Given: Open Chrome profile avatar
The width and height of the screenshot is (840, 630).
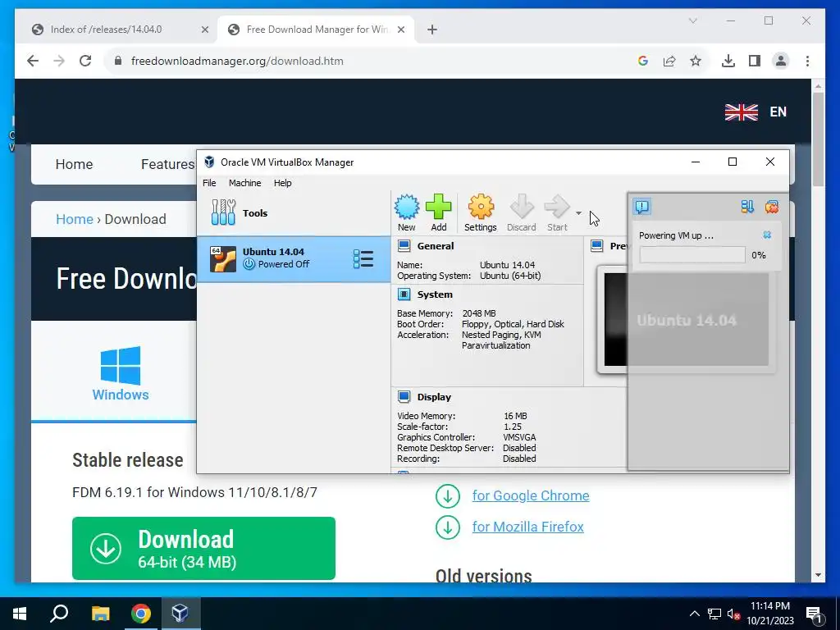Looking at the screenshot, I should tap(781, 61).
